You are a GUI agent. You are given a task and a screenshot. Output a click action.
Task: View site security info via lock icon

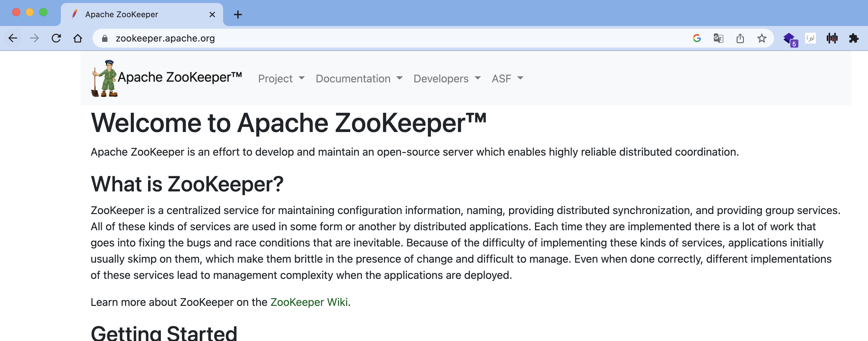point(105,38)
